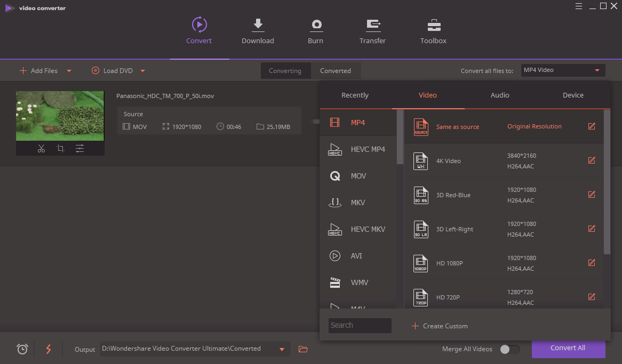Image resolution: width=622 pixels, height=364 pixels.
Task: Expand the Load DVD dropdown arrow
Action: (x=143, y=71)
